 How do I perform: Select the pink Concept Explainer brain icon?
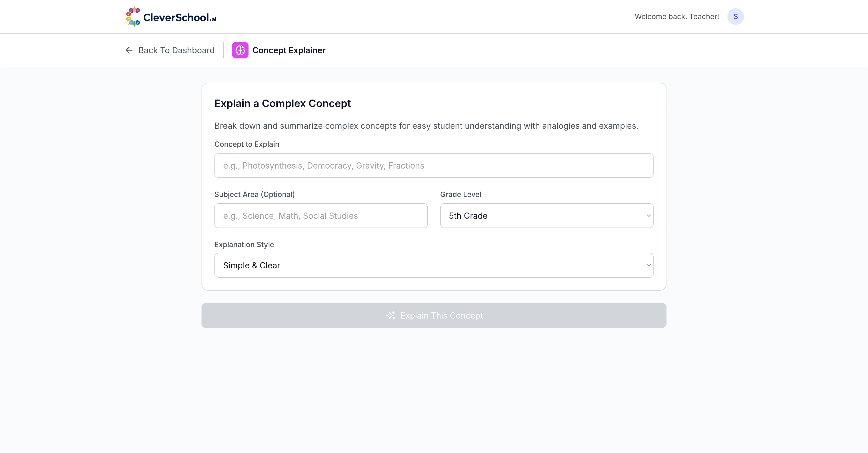[x=240, y=50]
